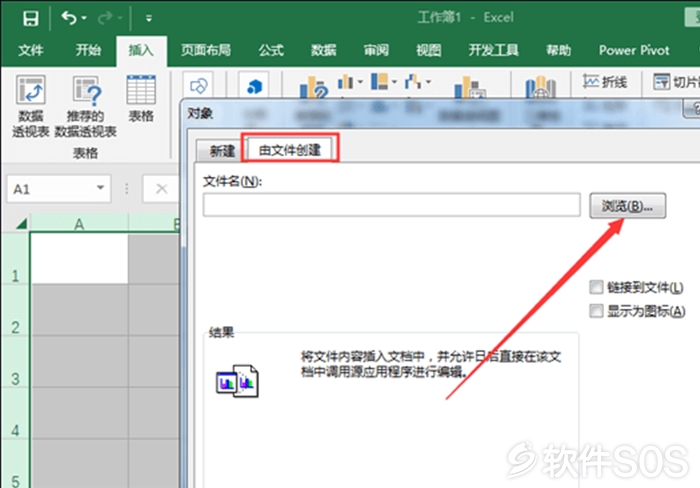Insert a 折线 sparkline
Image resolution: width=700 pixels, height=488 pixels.
[x=604, y=82]
